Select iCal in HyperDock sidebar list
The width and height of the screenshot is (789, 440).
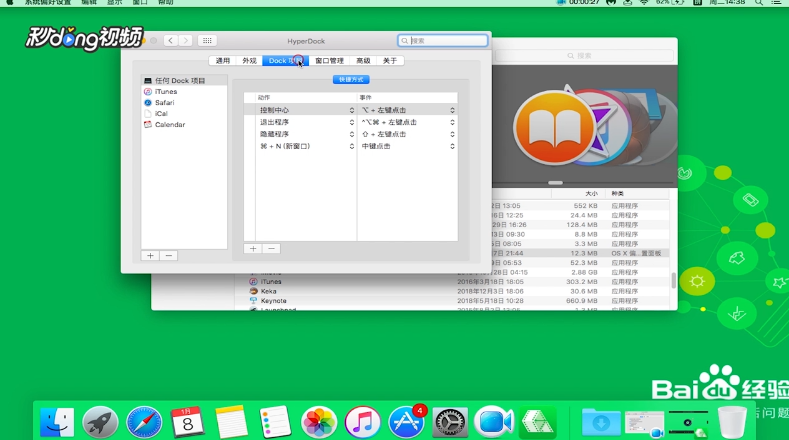click(184, 114)
